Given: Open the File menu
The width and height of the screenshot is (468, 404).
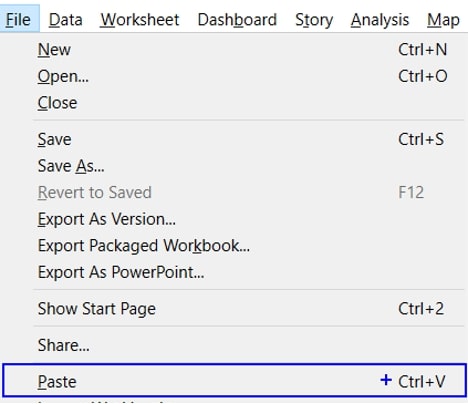Looking at the screenshot, I should coord(19,19).
